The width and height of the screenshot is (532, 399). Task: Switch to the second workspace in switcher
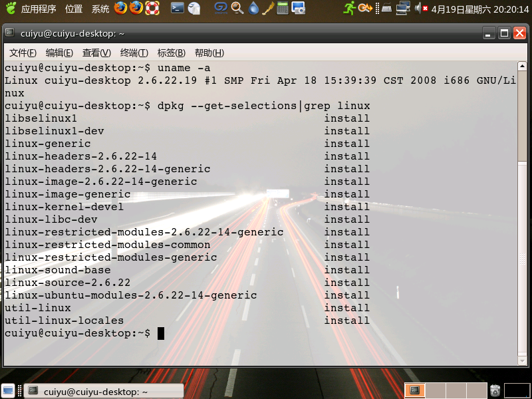(x=436, y=391)
